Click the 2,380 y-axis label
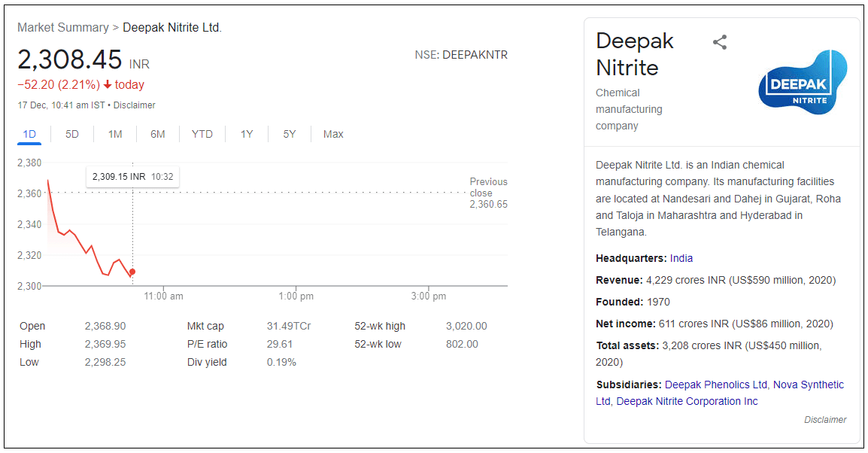 (x=29, y=163)
